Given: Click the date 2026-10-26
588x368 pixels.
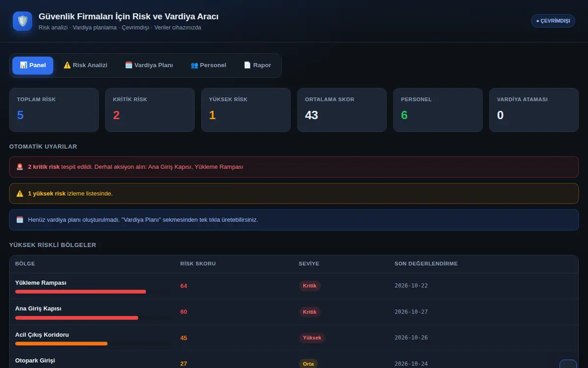Looking at the screenshot, I should pos(411,338).
